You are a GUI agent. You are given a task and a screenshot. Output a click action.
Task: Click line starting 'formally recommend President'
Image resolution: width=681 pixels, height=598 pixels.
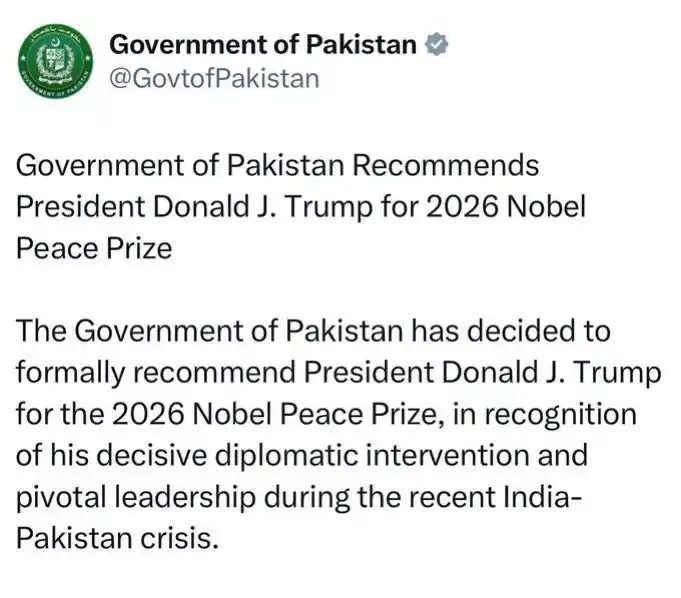pos(339,373)
